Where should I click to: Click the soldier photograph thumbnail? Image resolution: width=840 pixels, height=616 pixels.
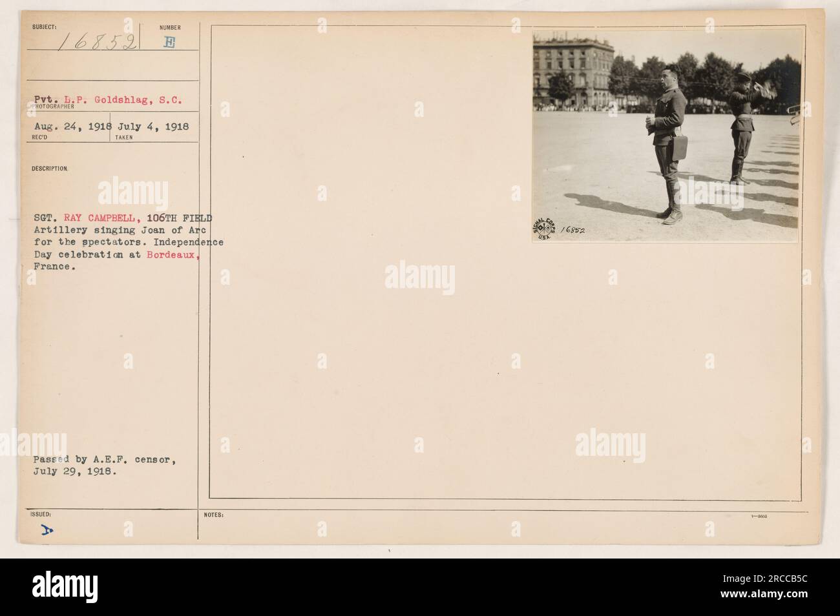click(667, 136)
